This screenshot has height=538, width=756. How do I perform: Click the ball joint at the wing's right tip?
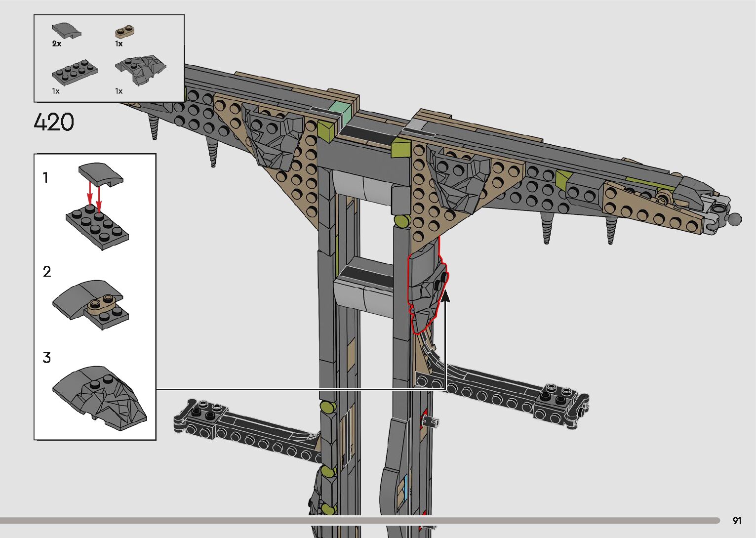pos(735,217)
